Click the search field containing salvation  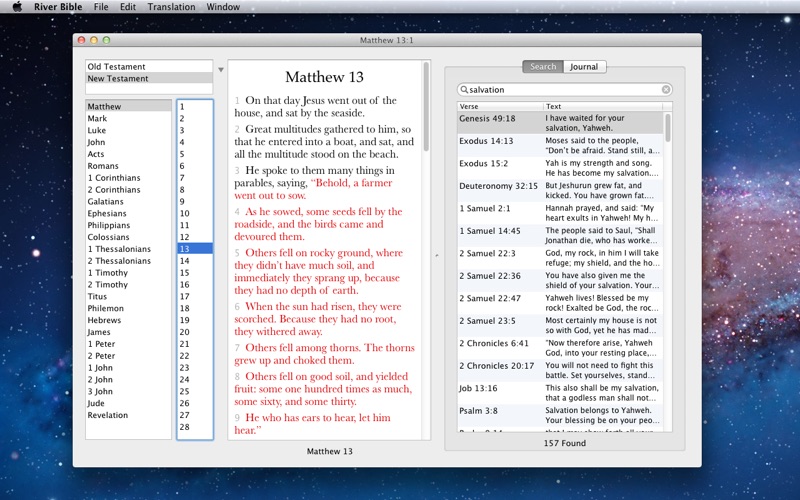click(560, 90)
